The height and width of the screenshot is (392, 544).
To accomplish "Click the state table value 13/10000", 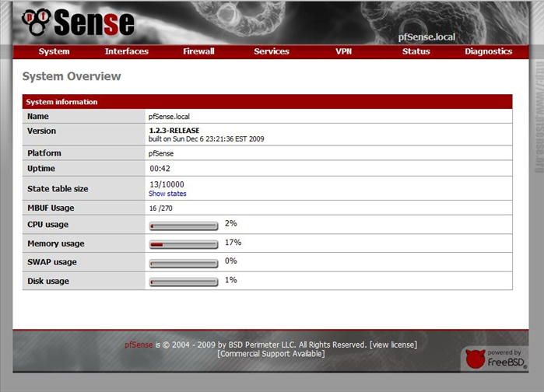I will [x=167, y=184].
